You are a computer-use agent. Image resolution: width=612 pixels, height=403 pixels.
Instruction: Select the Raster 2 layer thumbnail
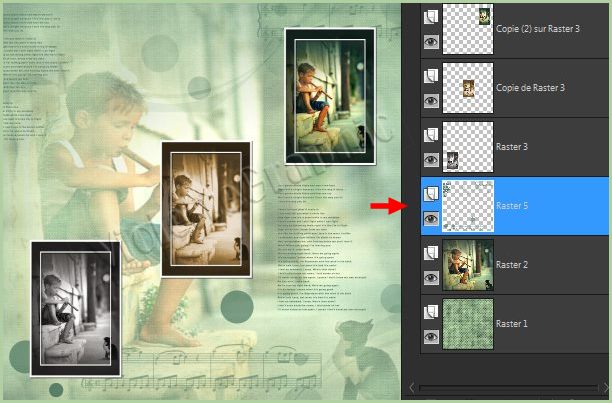(467, 265)
